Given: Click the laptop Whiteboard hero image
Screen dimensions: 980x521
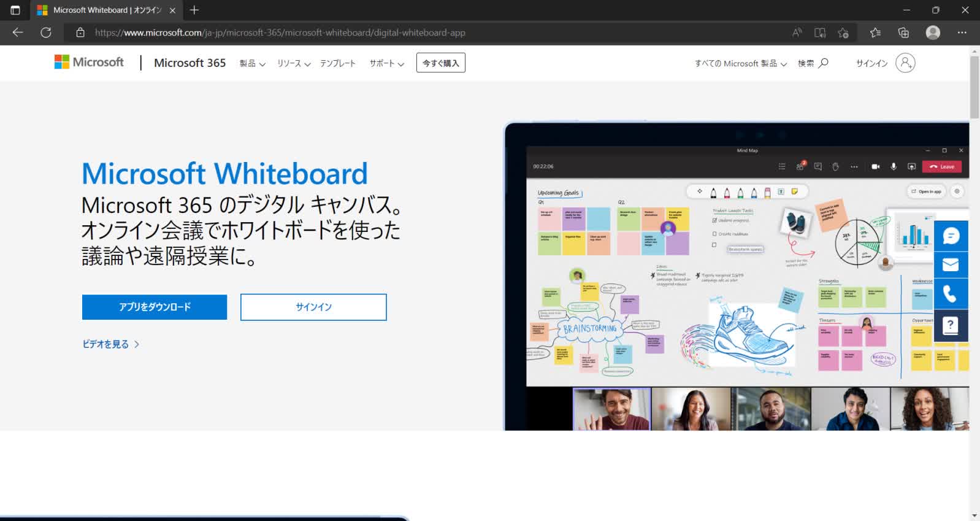Looking at the screenshot, I should pyautogui.click(x=737, y=276).
